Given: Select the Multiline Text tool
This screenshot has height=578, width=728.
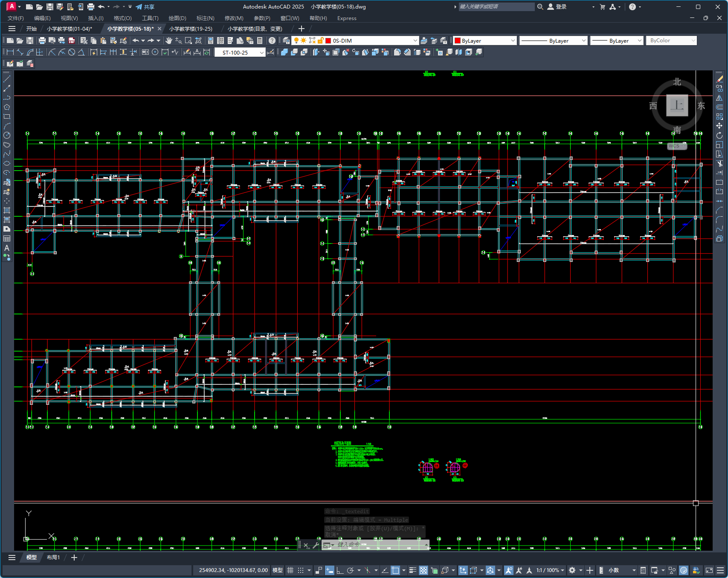Looking at the screenshot, I should click(x=7, y=248).
